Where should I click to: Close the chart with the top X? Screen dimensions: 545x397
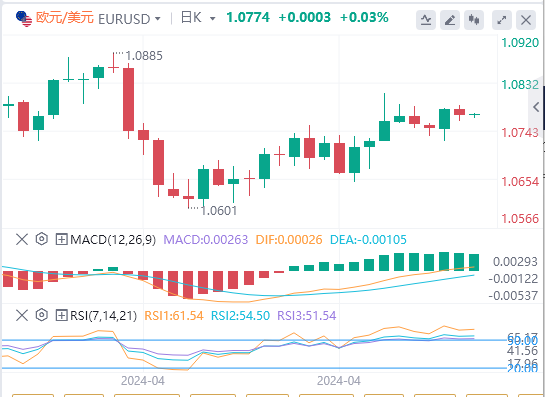(526, 20)
